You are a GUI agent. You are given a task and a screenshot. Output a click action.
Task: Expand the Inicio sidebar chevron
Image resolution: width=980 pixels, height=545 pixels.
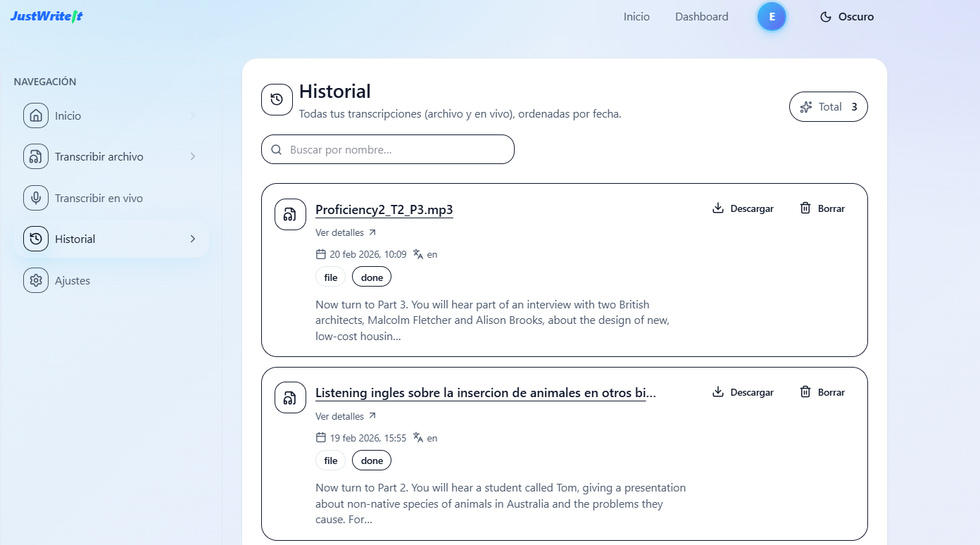point(193,115)
